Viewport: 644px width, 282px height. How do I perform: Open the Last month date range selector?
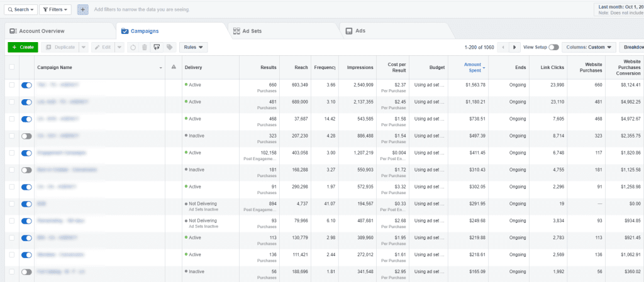pos(618,9)
